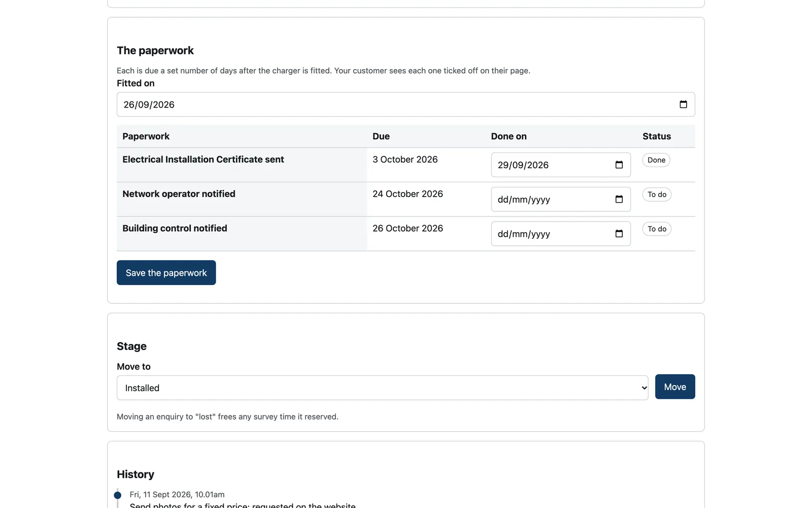This screenshot has height=508, width=812.
Task: Open calendar icon in Electrical Installation Certificate row
Action: tap(619, 165)
